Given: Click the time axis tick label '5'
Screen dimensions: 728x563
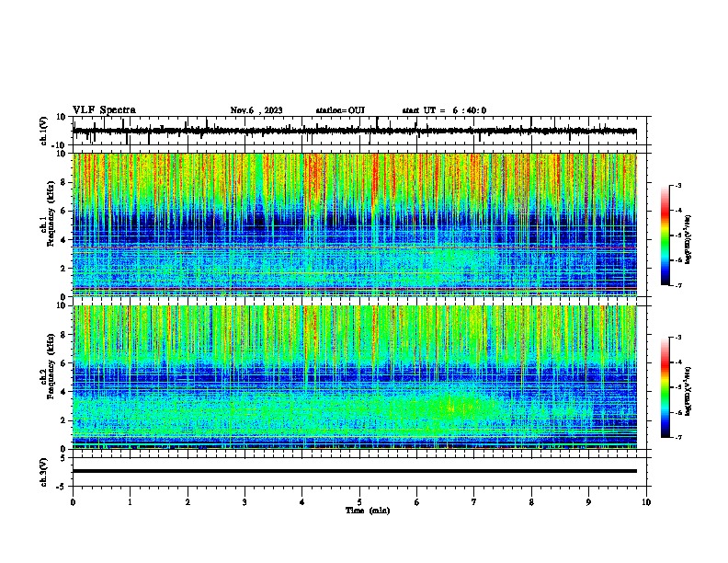Looking at the screenshot, I should 359,502.
